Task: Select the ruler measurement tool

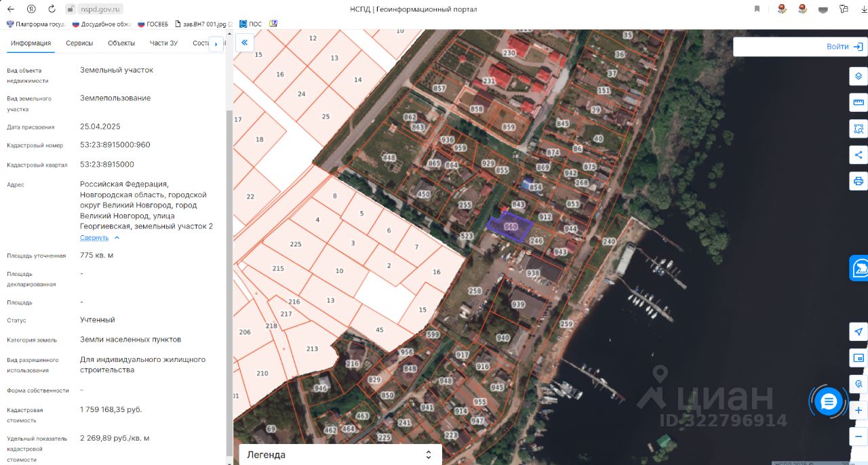Action: 859,102
